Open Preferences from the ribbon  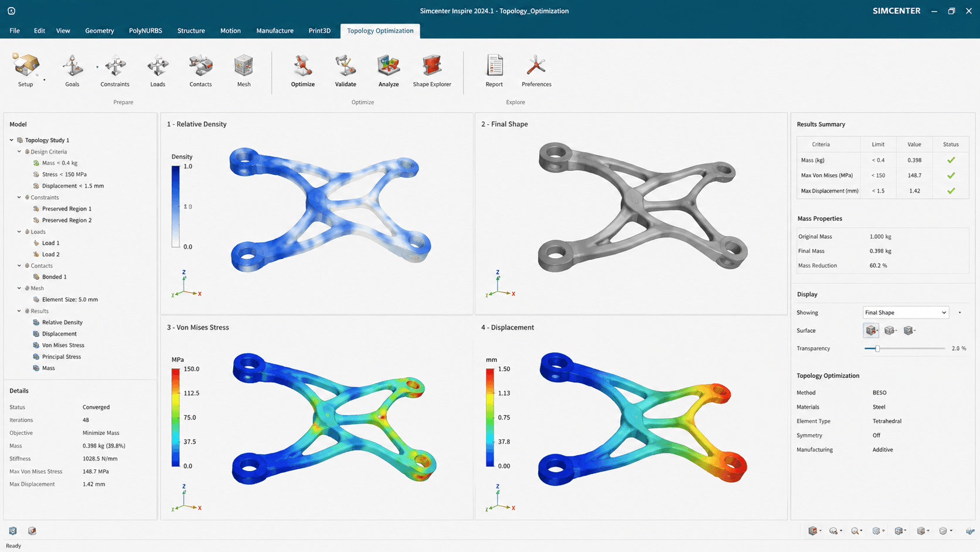pos(536,70)
